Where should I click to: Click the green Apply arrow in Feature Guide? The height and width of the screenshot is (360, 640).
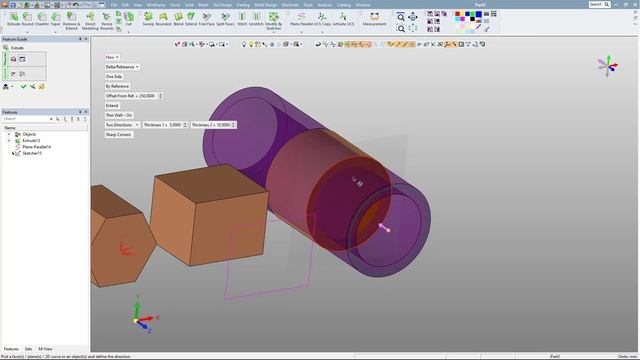pos(32,87)
